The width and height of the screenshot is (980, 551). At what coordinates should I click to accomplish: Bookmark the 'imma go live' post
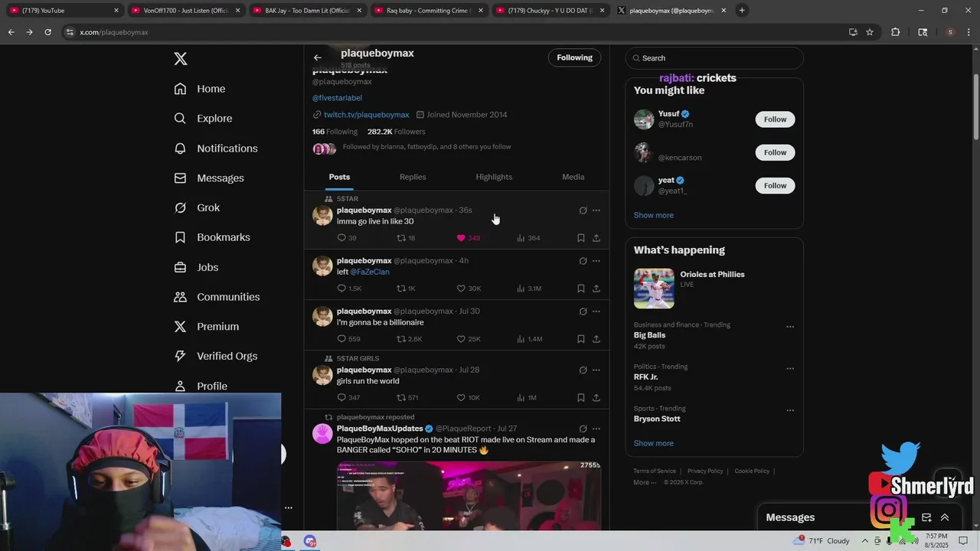coord(581,238)
